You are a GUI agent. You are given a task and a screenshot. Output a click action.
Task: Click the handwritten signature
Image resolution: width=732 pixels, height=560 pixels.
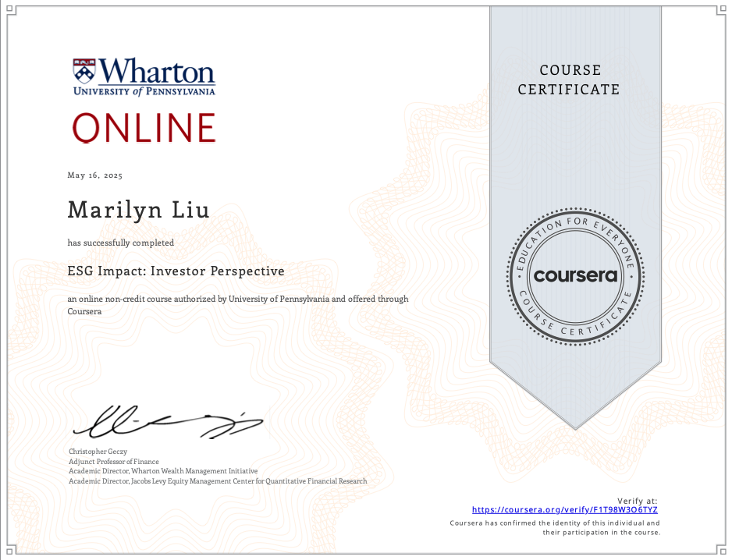168,422
